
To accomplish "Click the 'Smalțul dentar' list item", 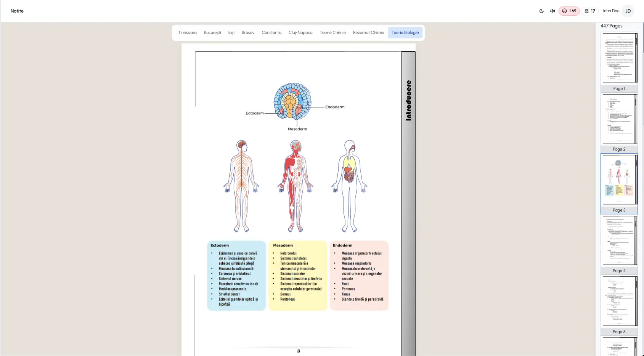I will (x=230, y=294).
